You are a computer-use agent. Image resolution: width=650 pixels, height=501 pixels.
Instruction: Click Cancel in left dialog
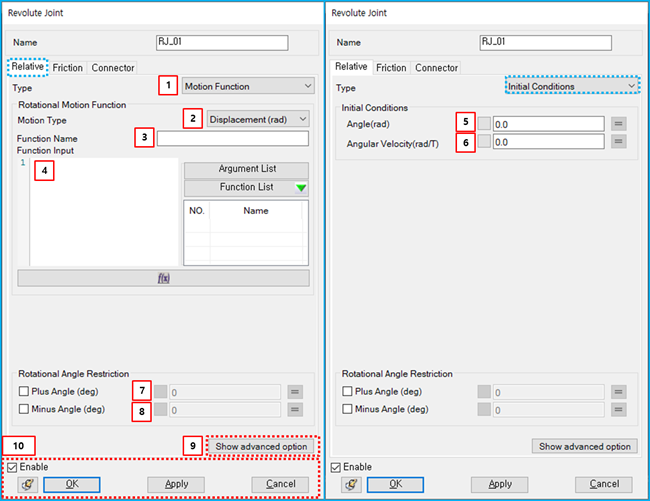point(281,484)
